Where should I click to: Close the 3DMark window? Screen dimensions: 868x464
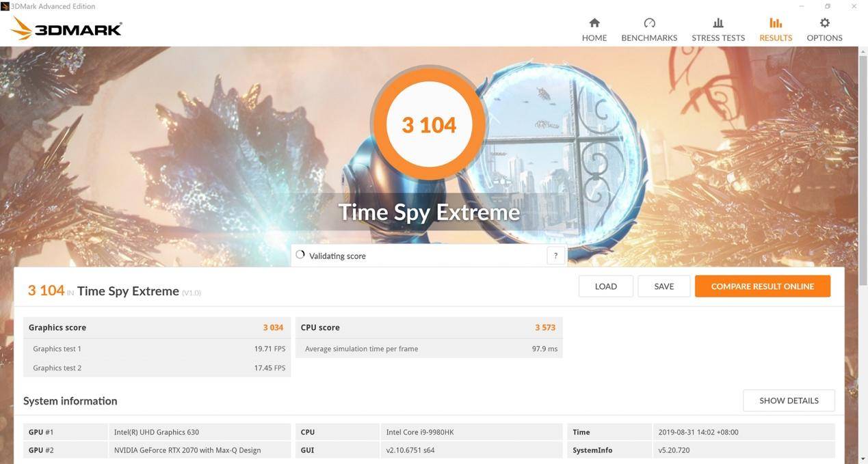point(854,6)
